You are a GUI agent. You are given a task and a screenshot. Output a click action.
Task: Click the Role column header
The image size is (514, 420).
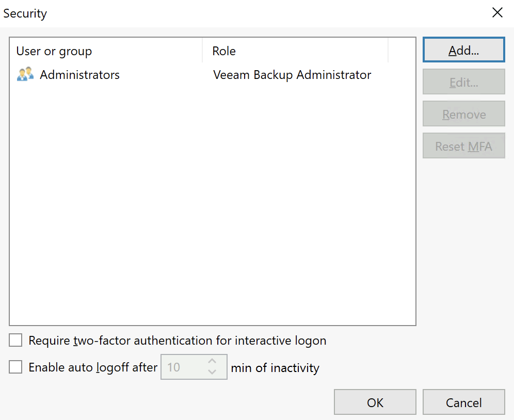pyautogui.click(x=223, y=51)
